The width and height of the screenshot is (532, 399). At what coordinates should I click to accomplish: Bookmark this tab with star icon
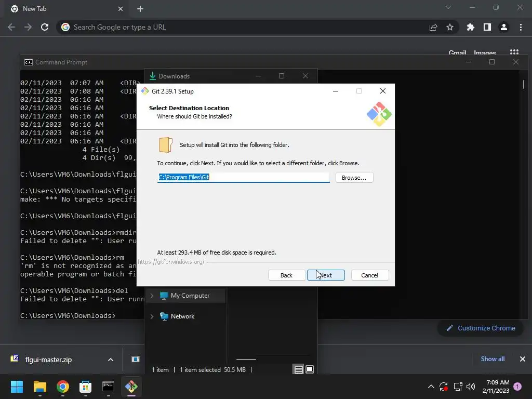point(450,27)
